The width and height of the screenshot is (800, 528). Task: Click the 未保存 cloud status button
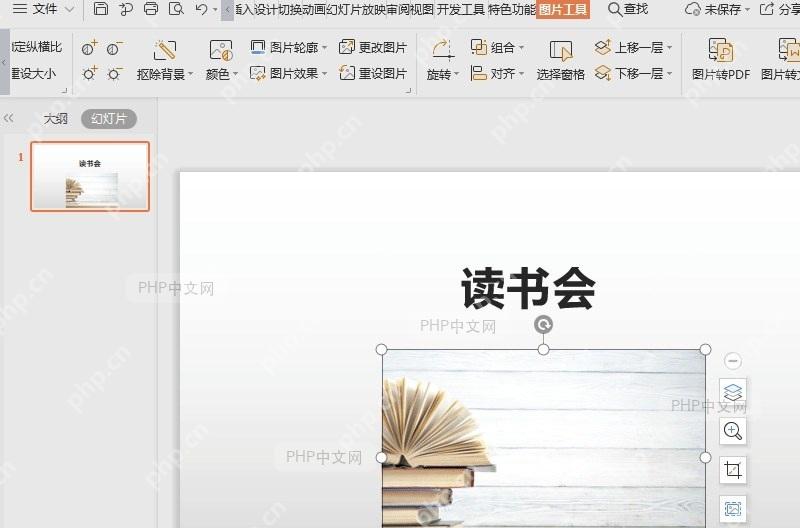click(x=717, y=9)
